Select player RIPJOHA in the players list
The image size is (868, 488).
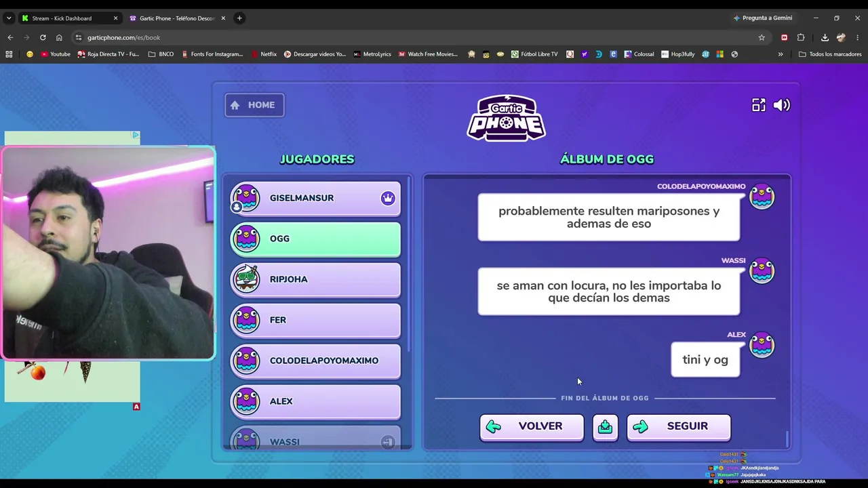pyautogui.click(x=315, y=279)
